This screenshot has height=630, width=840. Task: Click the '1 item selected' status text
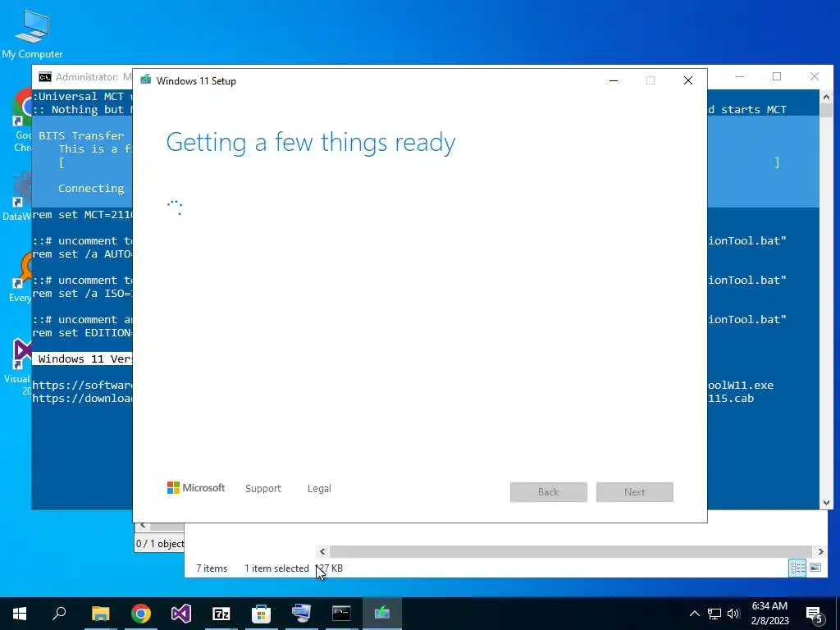coord(276,568)
